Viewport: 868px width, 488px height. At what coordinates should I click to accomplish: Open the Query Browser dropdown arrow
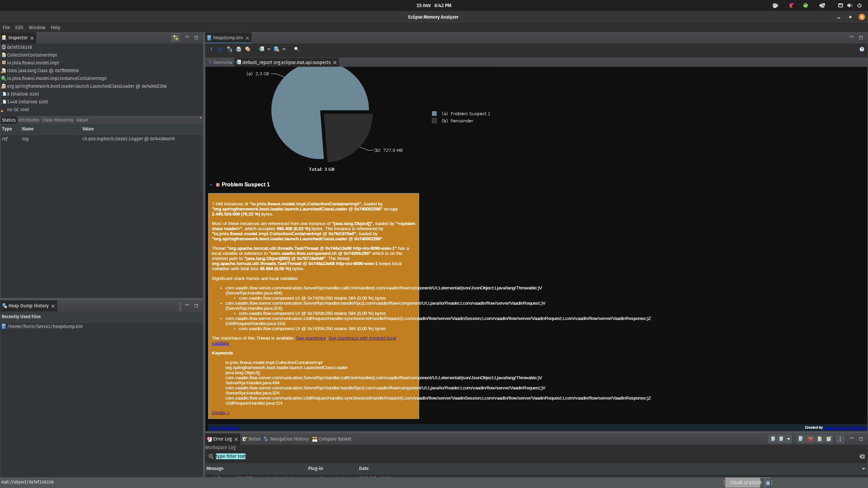coord(284,49)
